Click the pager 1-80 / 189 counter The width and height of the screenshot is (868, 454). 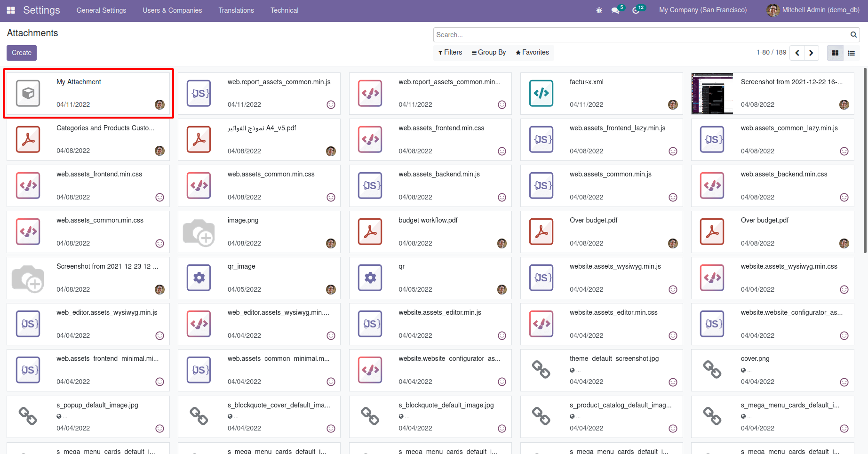(x=771, y=52)
